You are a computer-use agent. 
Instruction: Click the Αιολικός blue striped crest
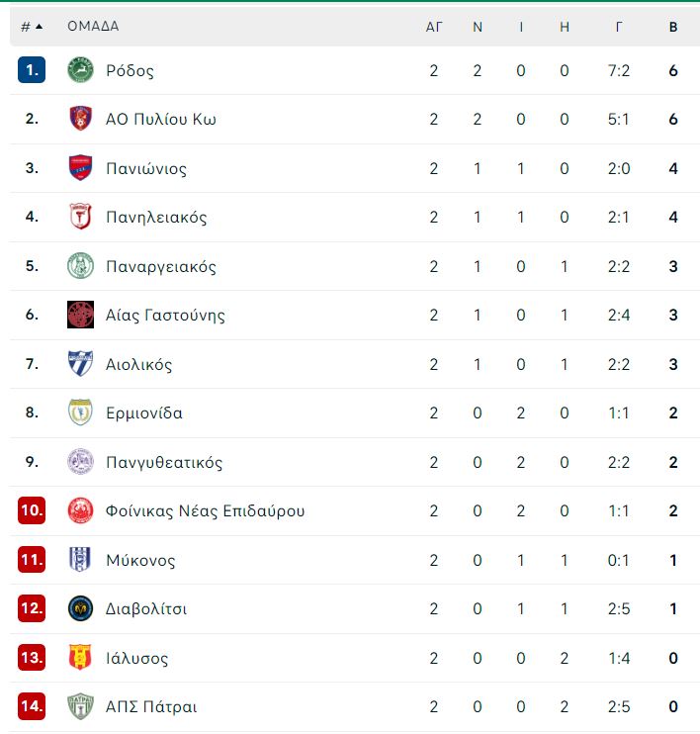[x=80, y=363]
